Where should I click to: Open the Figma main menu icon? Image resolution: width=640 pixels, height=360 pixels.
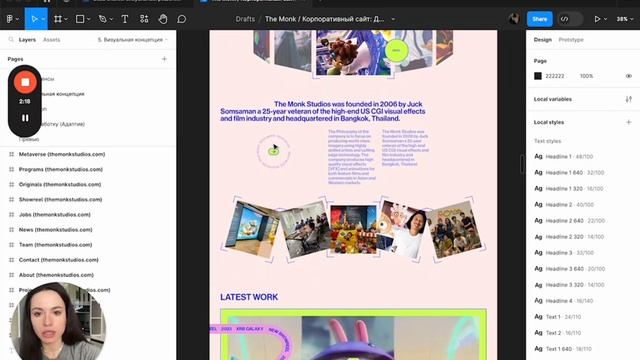pos(9,19)
